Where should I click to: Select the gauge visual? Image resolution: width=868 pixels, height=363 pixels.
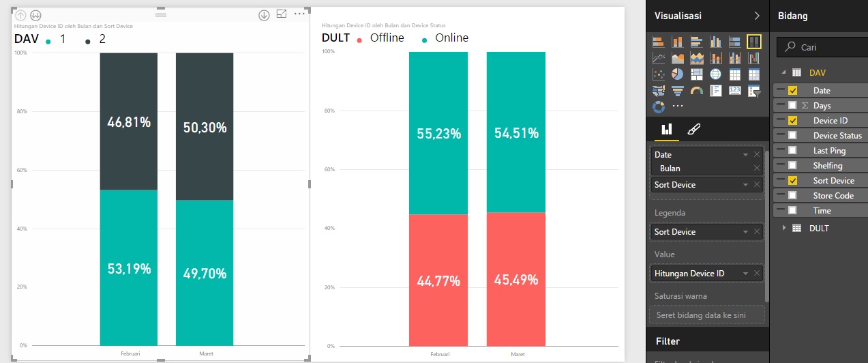point(697,90)
